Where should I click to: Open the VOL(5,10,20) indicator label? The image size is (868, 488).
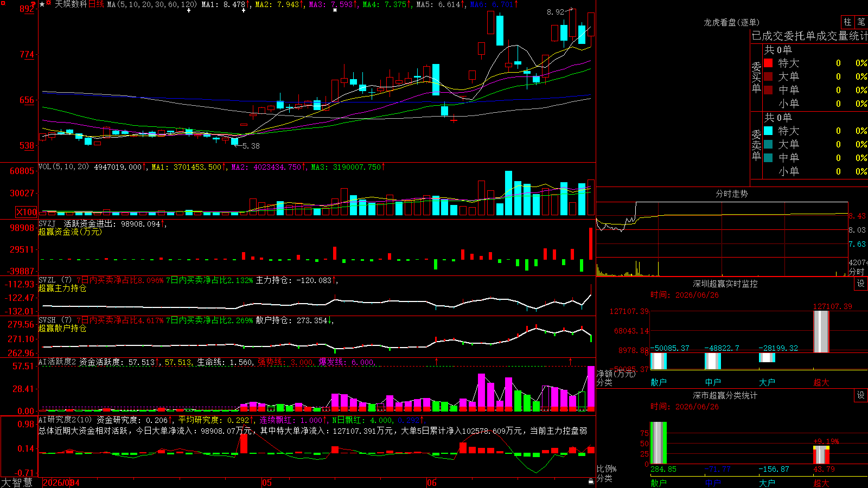pyautogui.click(x=63, y=167)
